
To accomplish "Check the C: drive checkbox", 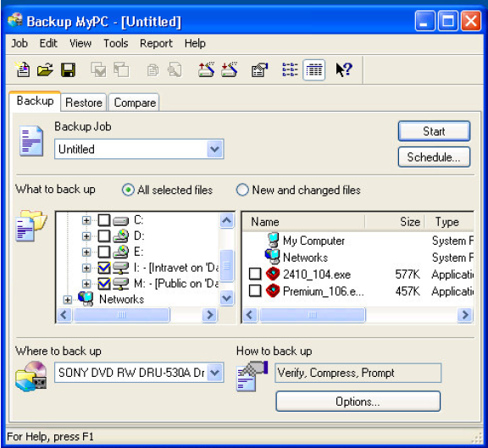I will coord(104,220).
